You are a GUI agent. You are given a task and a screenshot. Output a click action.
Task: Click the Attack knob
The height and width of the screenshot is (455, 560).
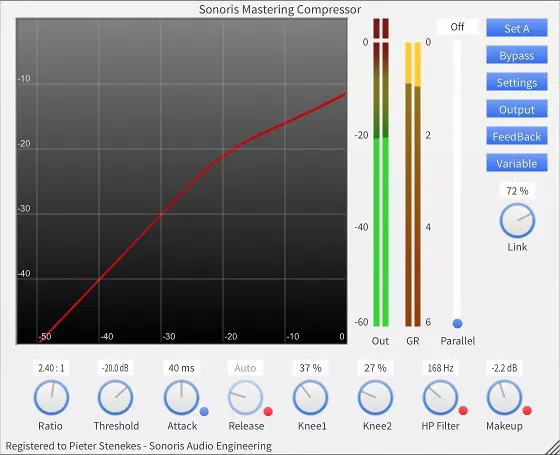tap(181, 397)
